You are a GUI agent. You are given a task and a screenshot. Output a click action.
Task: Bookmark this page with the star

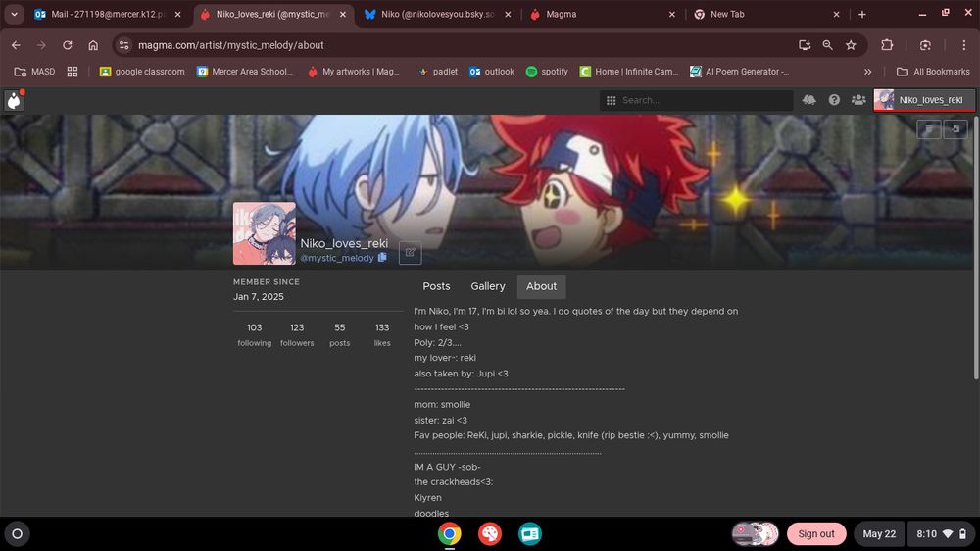851,45
